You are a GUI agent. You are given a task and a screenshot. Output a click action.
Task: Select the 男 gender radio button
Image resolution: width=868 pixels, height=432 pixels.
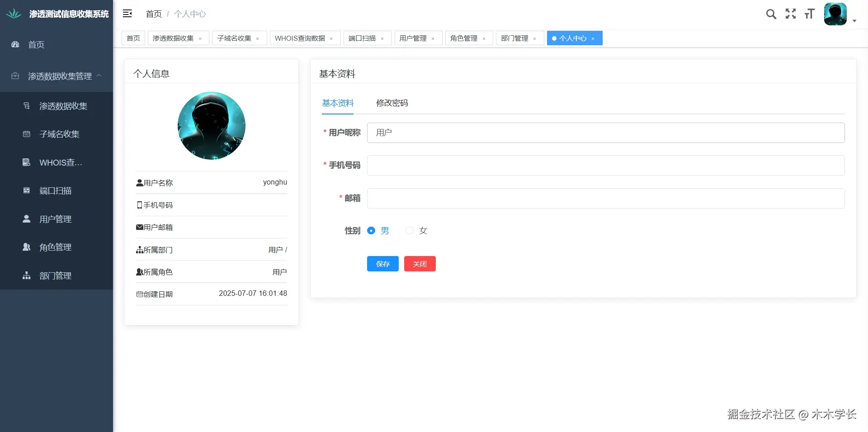click(x=371, y=231)
